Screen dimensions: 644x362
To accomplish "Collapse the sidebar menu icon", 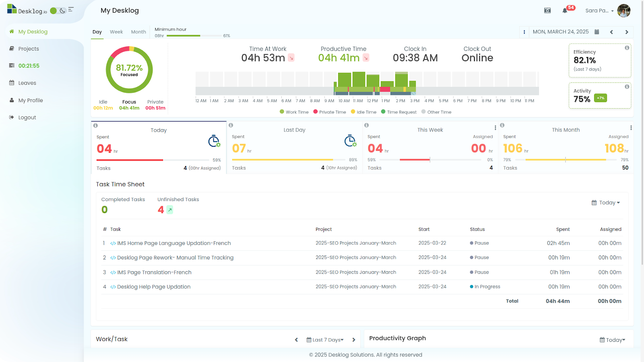I will (x=71, y=9).
